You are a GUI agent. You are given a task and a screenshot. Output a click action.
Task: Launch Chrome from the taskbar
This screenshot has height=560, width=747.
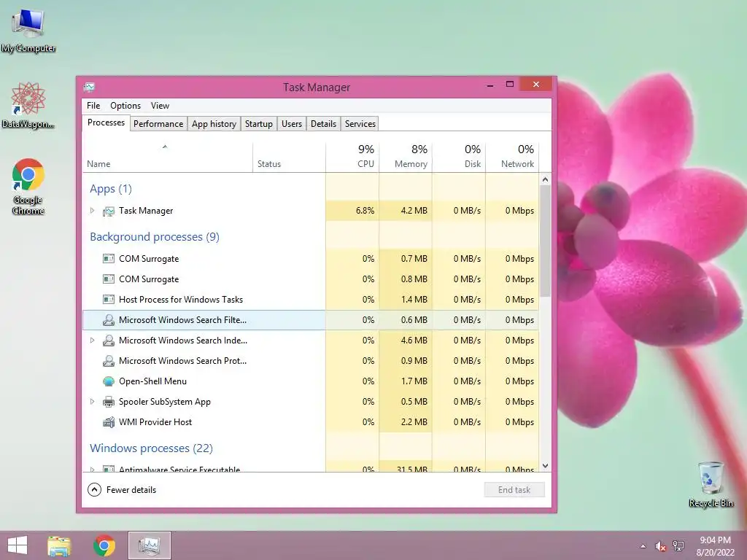pos(104,545)
